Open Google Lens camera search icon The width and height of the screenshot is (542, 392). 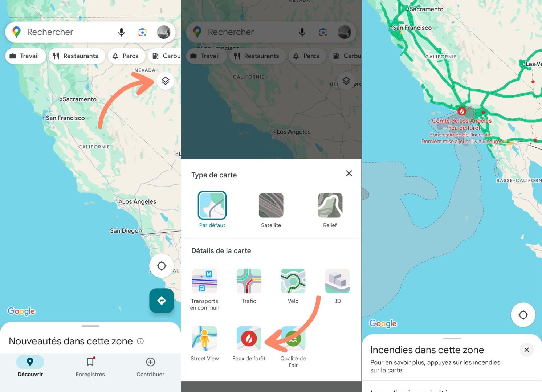click(143, 32)
